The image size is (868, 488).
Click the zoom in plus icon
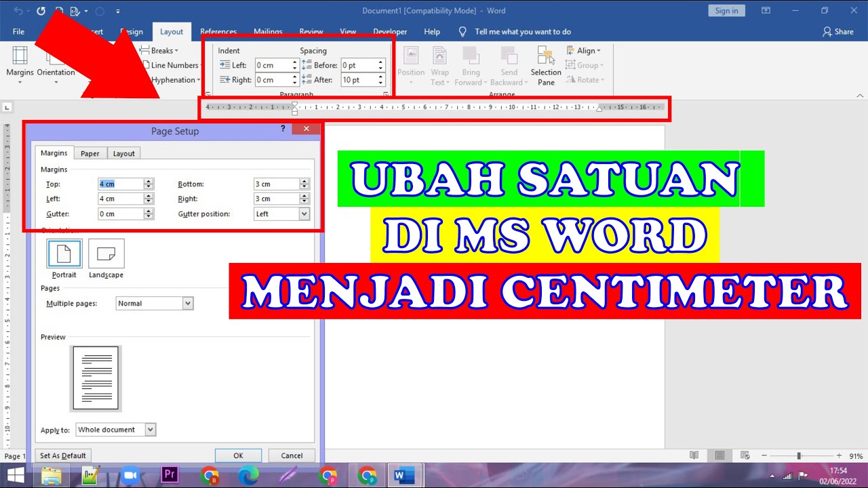pyautogui.click(x=839, y=455)
